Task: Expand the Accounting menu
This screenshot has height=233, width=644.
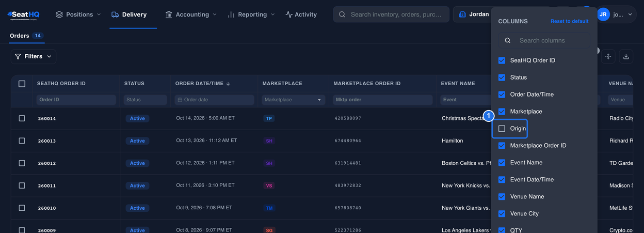Action: (x=191, y=14)
